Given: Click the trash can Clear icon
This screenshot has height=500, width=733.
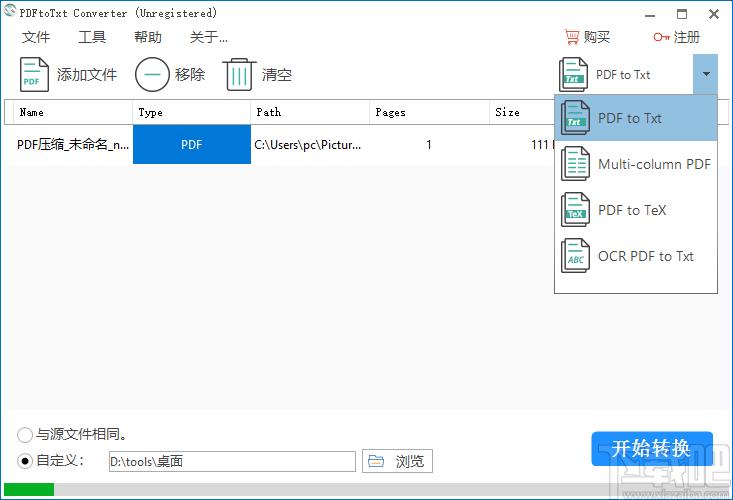Looking at the screenshot, I should pos(239,74).
